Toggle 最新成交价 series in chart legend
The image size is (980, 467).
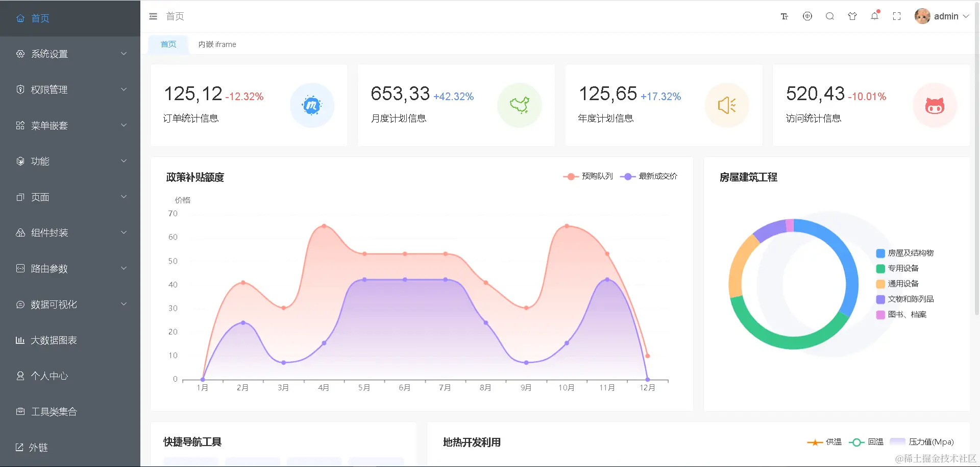[x=649, y=176]
